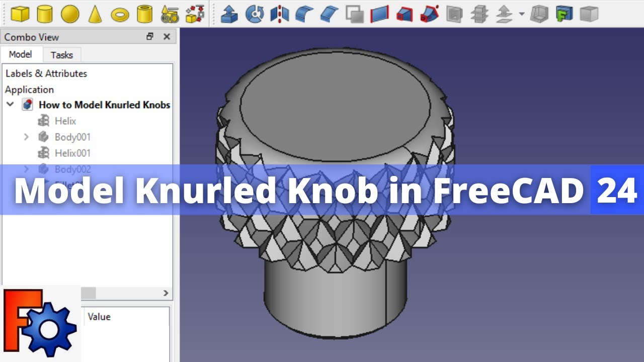Click the knurled knob model in 3D view
This screenshot has width=644, height=362.
point(336,194)
